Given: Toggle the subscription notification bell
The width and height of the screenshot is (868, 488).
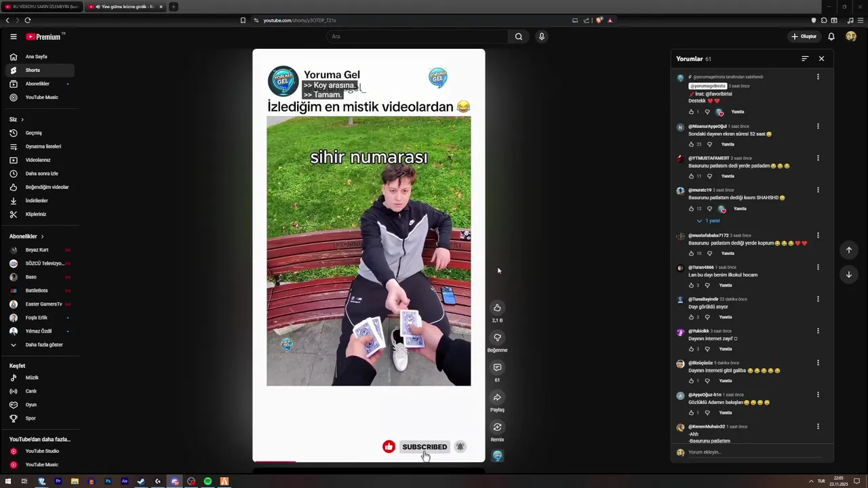Looking at the screenshot, I should [460, 447].
